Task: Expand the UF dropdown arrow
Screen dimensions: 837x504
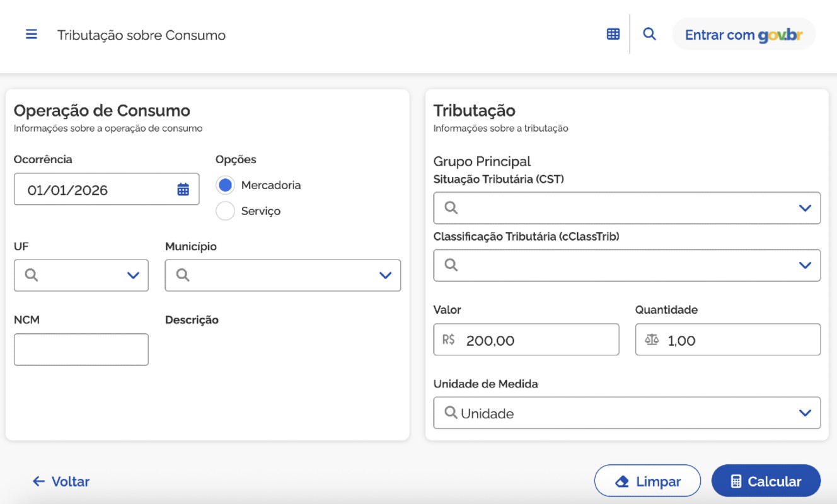Action: click(x=133, y=275)
